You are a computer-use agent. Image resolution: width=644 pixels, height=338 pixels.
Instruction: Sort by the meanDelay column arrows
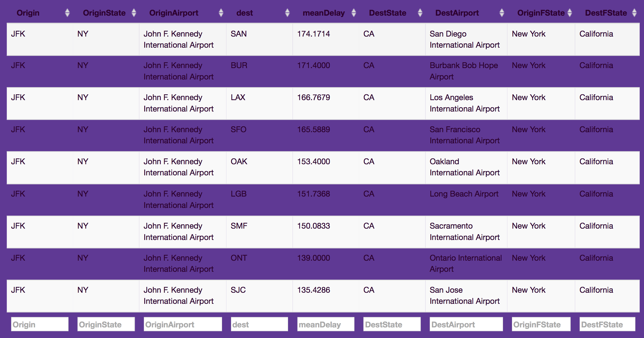(354, 13)
